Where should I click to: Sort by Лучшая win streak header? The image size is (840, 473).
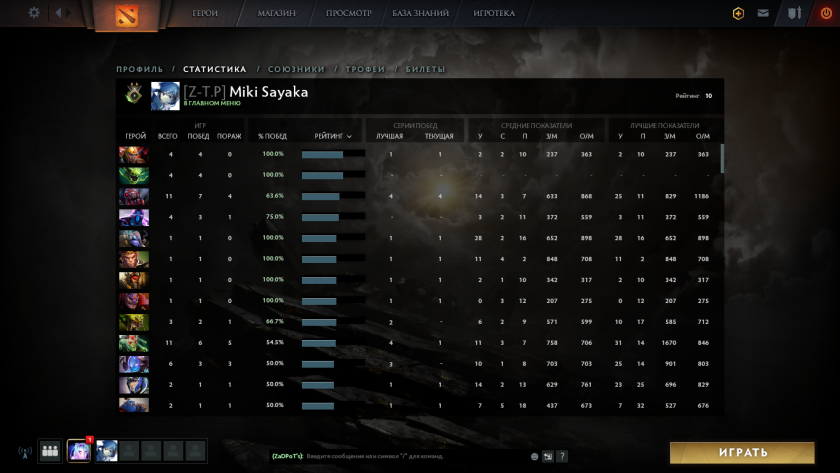(389, 136)
